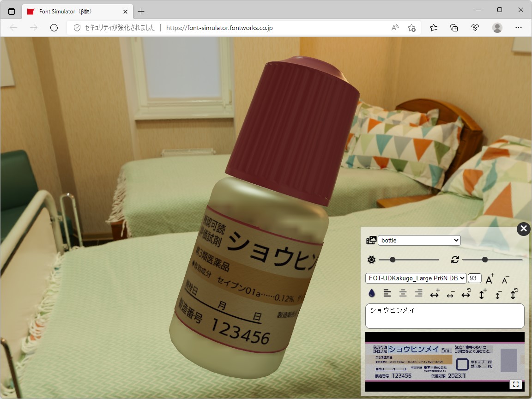Select center text alignment
The width and height of the screenshot is (532, 399).
(402, 293)
